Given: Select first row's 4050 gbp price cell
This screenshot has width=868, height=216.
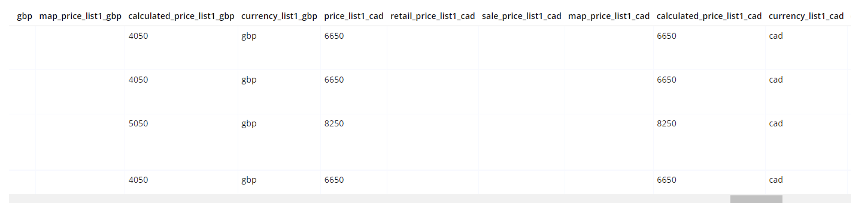Looking at the screenshot, I should click(138, 36).
